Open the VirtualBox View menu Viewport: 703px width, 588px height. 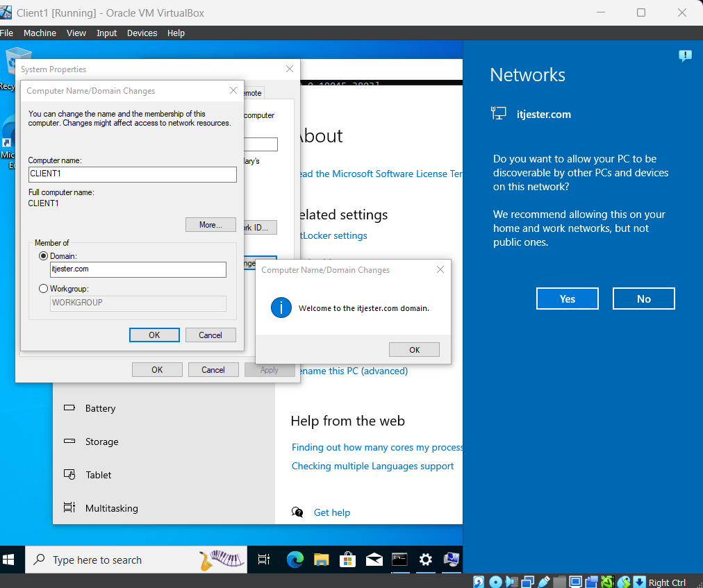(76, 33)
